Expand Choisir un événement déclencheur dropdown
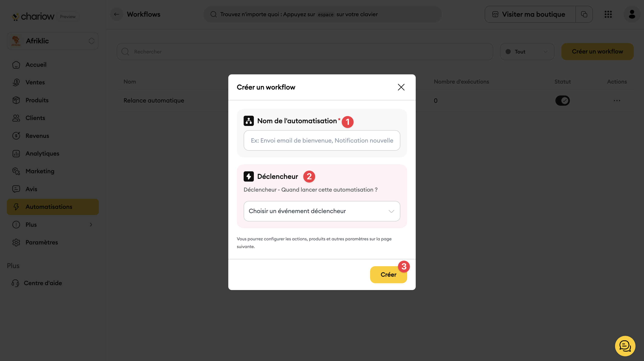 click(322, 211)
